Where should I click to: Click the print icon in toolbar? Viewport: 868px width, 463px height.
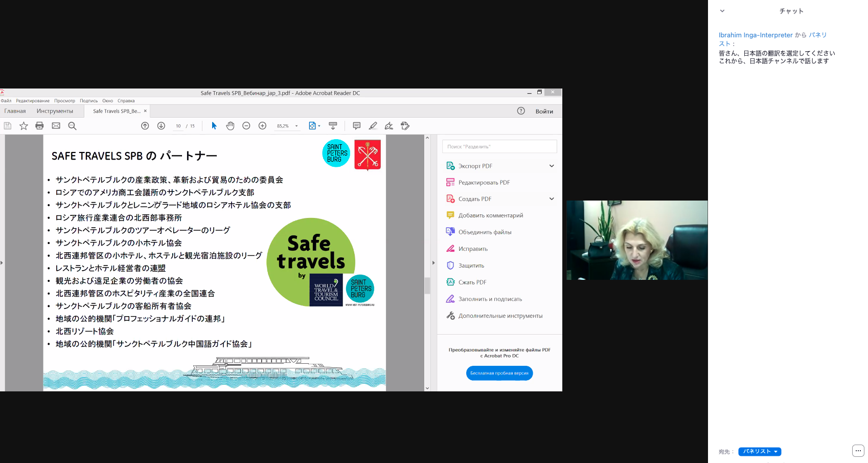click(39, 126)
